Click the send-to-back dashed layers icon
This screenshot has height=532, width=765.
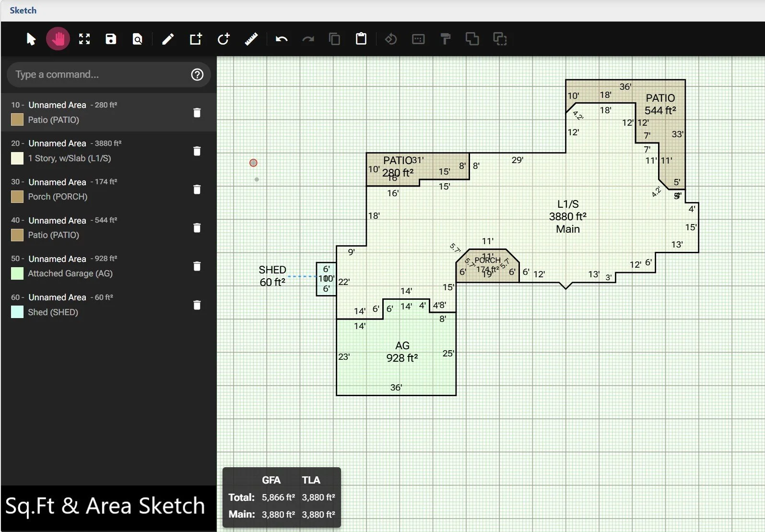coord(500,39)
